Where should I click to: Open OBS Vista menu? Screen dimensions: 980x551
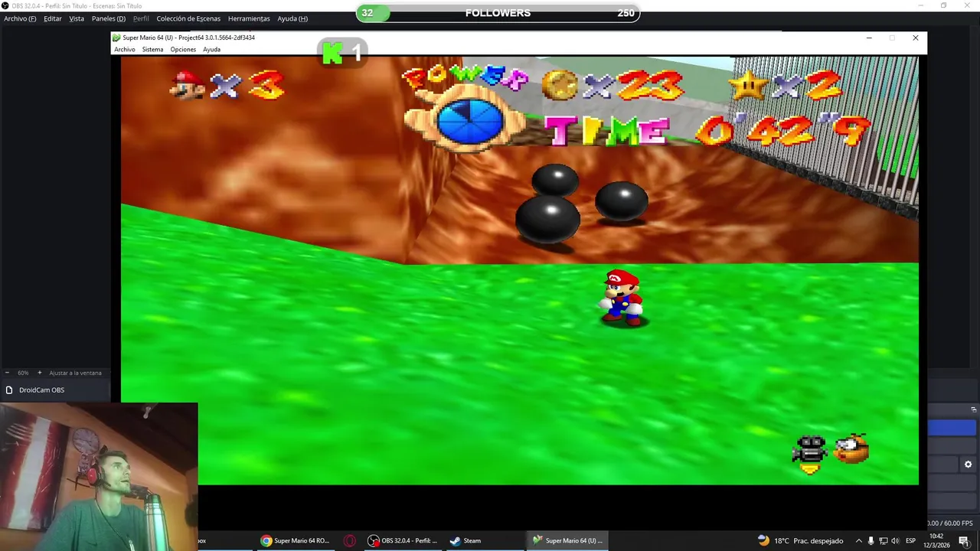[77, 18]
